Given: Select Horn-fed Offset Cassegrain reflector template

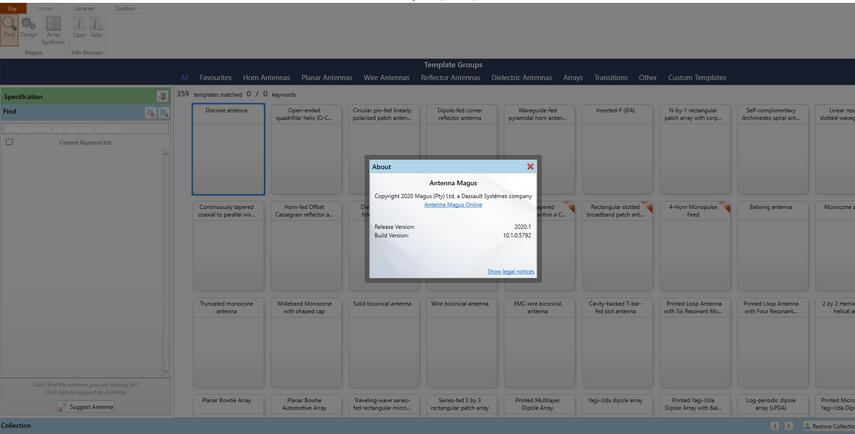Looking at the screenshot, I should (306, 246).
